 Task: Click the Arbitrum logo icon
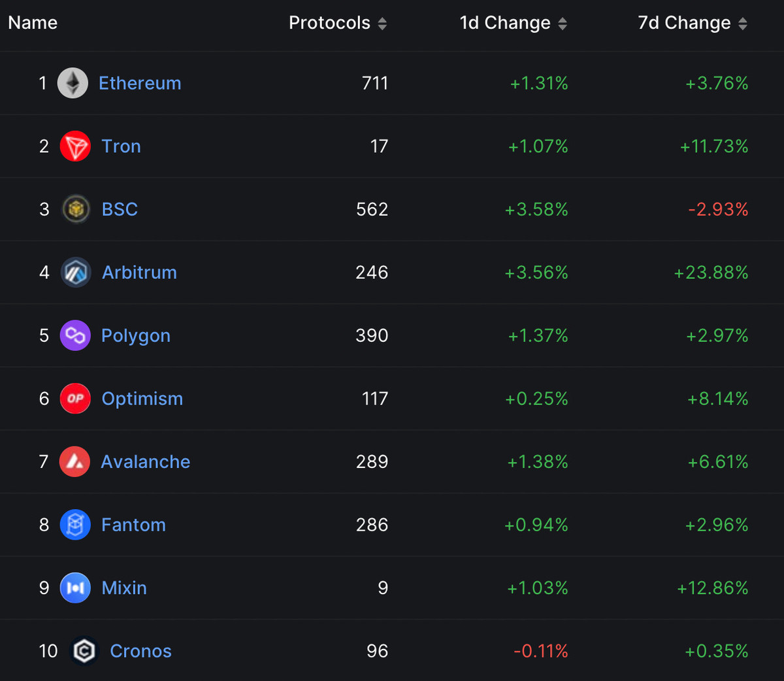76,273
